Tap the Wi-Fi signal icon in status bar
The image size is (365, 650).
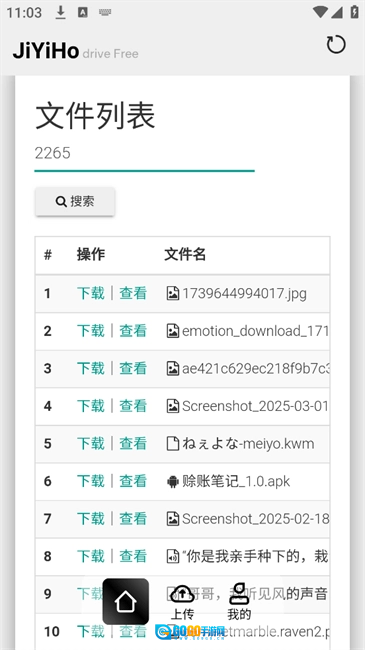(320, 12)
